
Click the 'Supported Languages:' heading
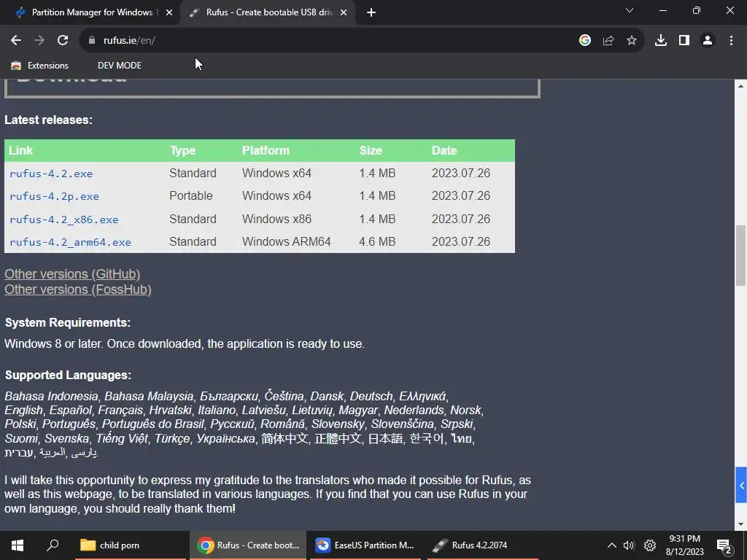point(68,376)
